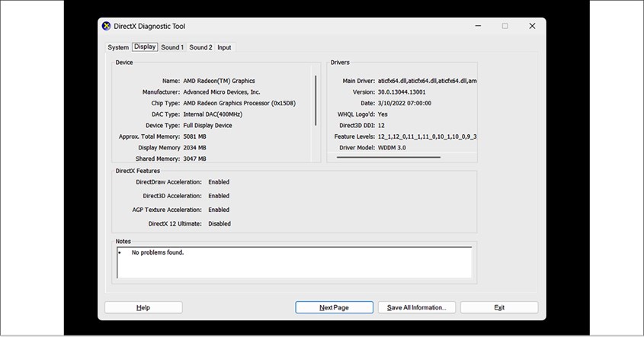
Task: Select the 'No problems found.' note
Action: coord(158,252)
